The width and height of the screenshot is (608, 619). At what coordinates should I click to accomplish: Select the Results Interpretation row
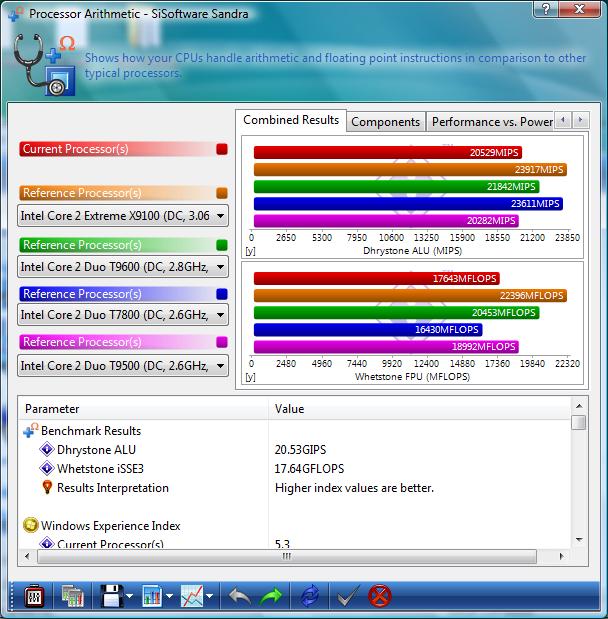(294, 487)
